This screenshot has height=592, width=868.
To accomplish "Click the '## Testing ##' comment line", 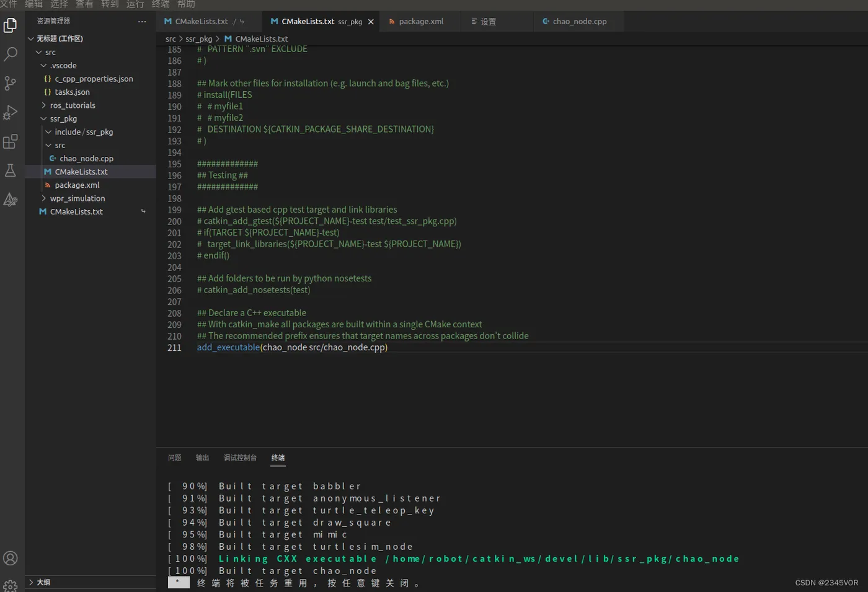I will tap(223, 175).
